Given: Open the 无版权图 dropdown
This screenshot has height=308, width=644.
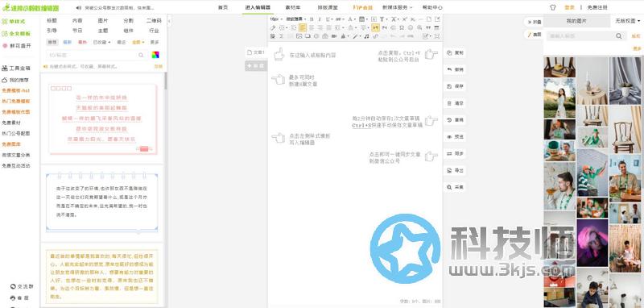Looking at the screenshot, I should point(628,21).
